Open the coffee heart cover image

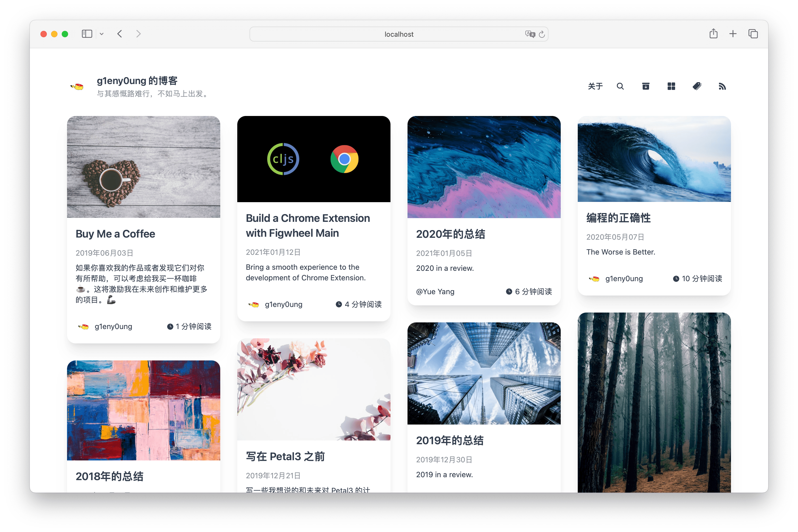click(144, 167)
